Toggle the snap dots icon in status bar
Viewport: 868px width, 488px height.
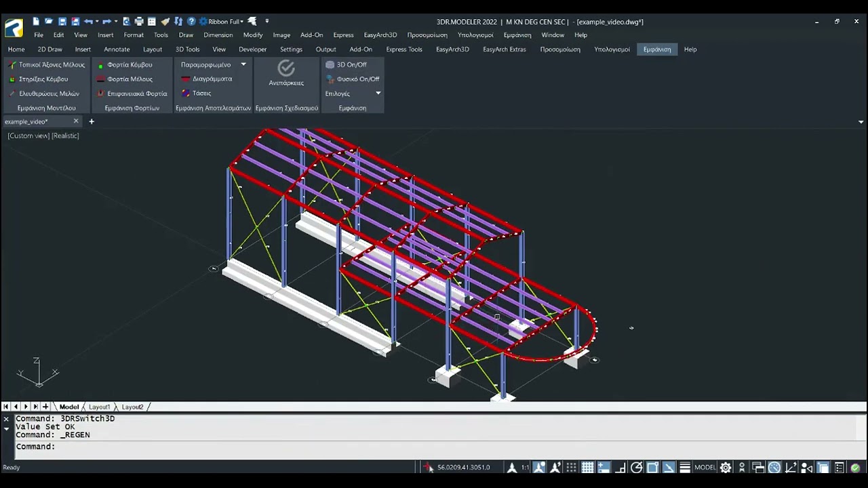pos(572,468)
